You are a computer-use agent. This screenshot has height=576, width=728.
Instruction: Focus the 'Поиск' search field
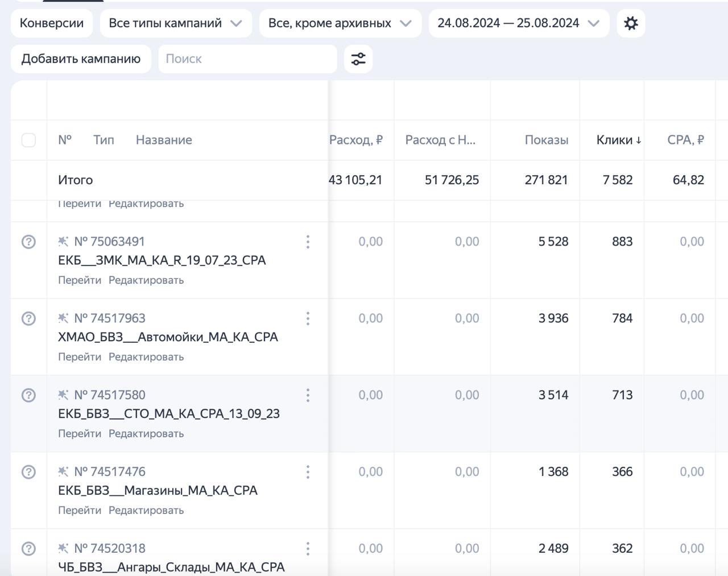247,59
